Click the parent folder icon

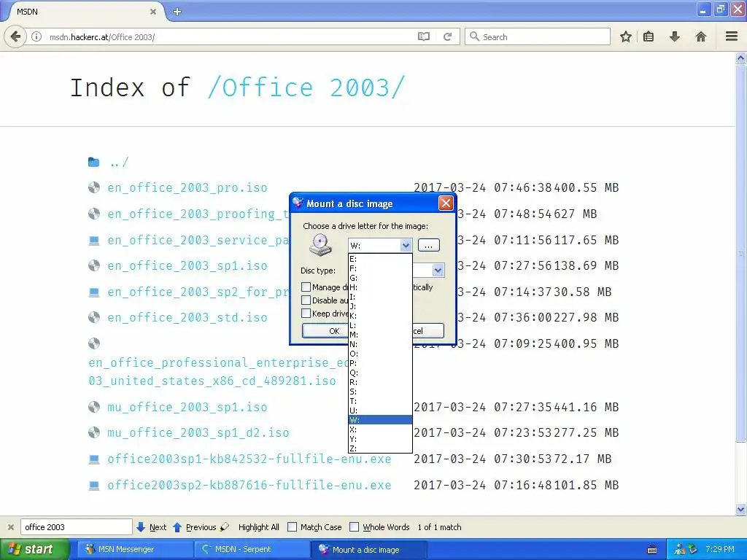[94, 163]
